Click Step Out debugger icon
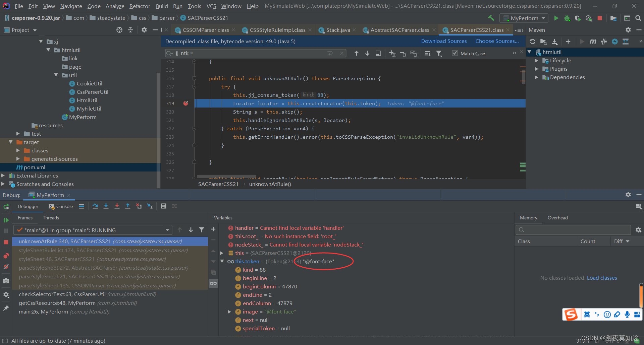 128,206
